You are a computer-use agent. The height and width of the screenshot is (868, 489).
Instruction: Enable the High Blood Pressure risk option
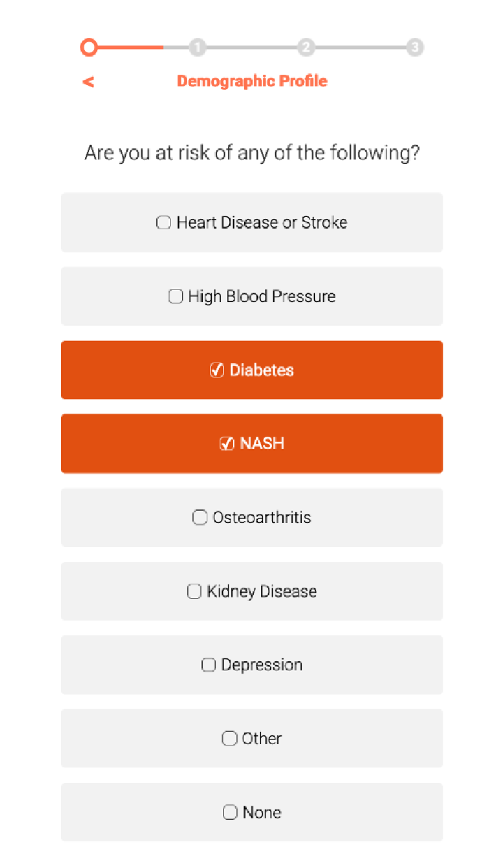(251, 296)
